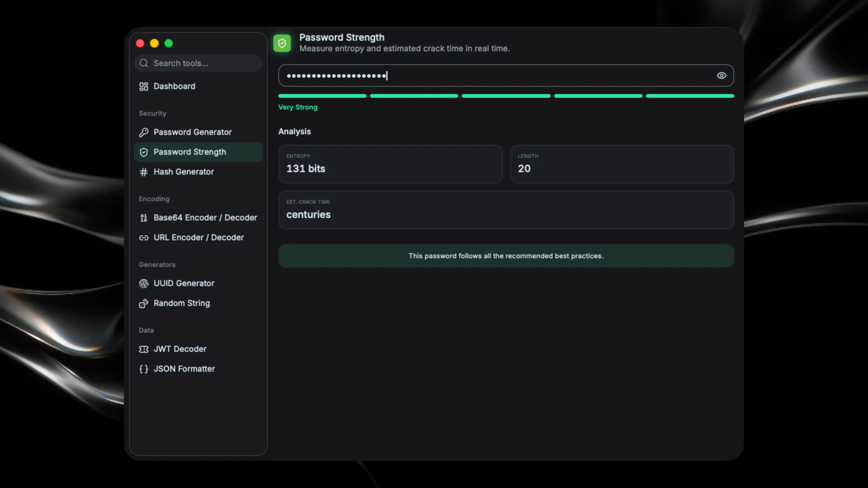Open URL Encoder / Decoder
The height and width of the screenshot is (488, 868).
click(198, 238)
